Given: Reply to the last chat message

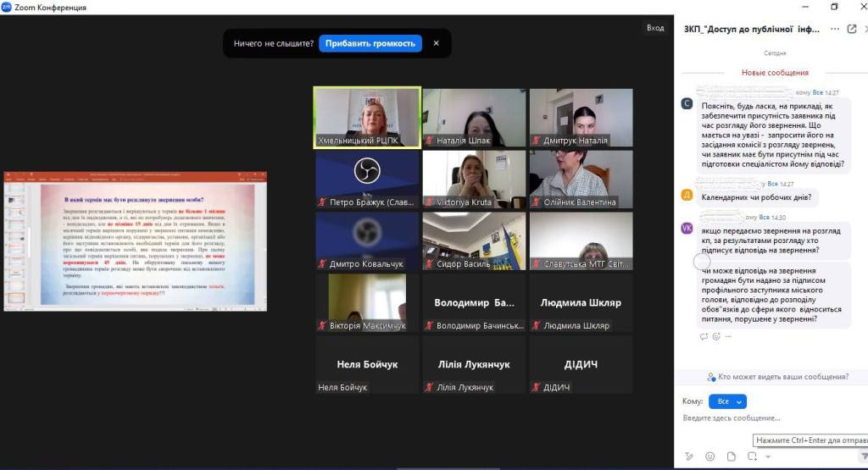Looking at the screenshot, I should (x=704, y=336).
